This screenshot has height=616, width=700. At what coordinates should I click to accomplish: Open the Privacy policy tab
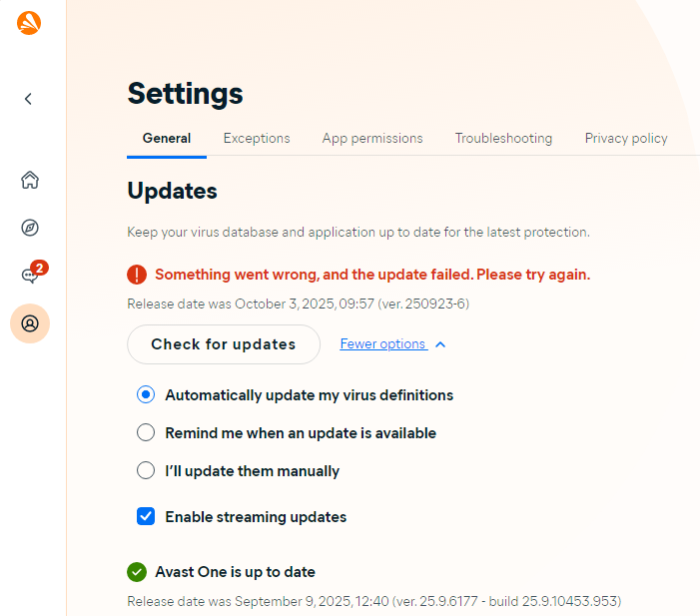click(x=626, y=139)
